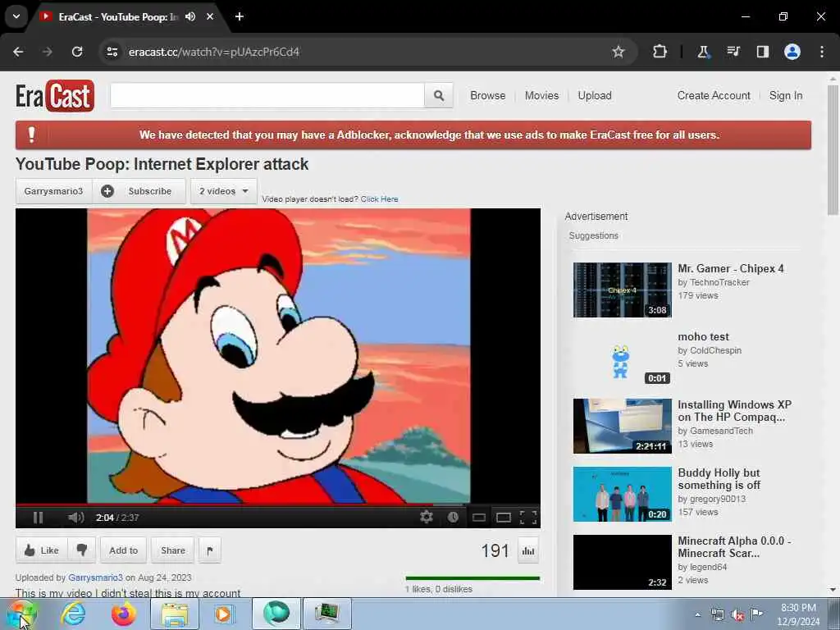Switch player to large size mode

(x=504, y=518)
